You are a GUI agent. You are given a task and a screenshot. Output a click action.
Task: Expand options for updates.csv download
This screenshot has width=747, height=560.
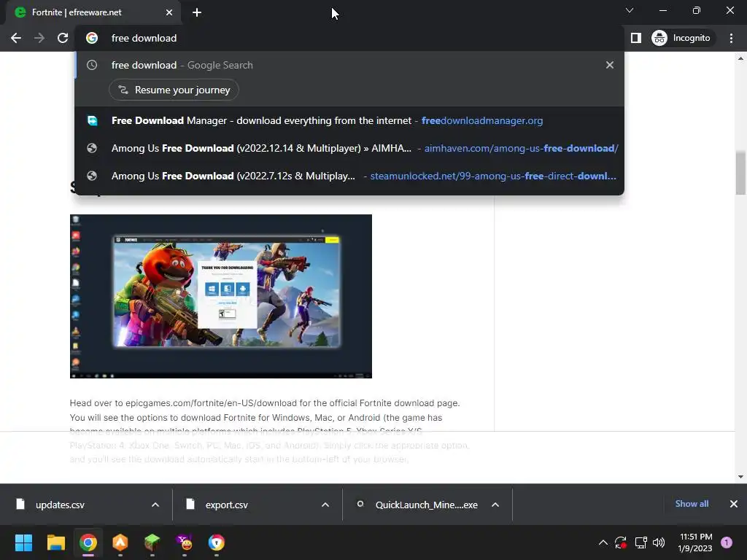pyautogui.click(x=155, y=505)
